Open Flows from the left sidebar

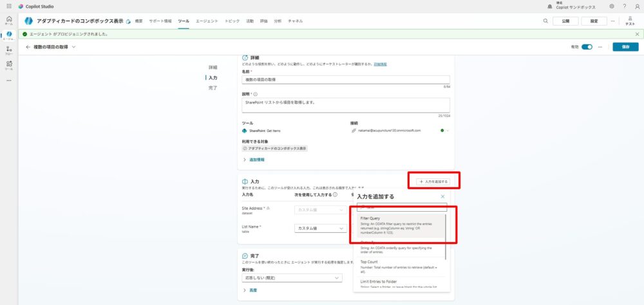click(8, 50)
